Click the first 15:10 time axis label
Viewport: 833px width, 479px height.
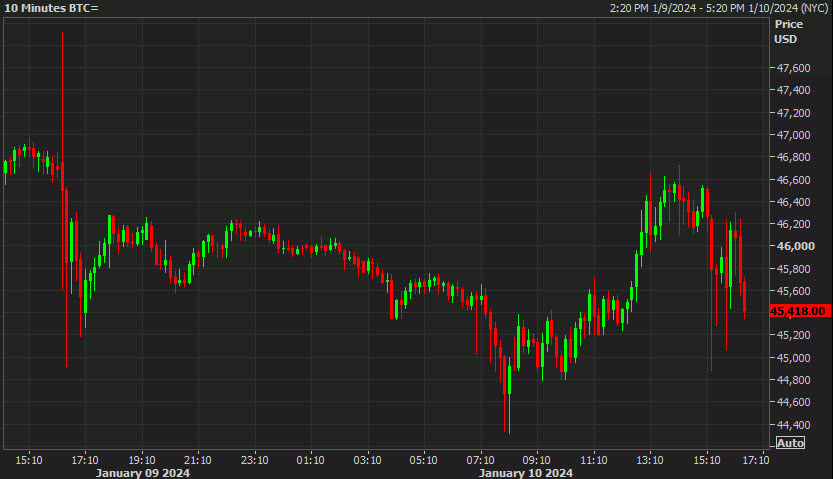(29, 460)
